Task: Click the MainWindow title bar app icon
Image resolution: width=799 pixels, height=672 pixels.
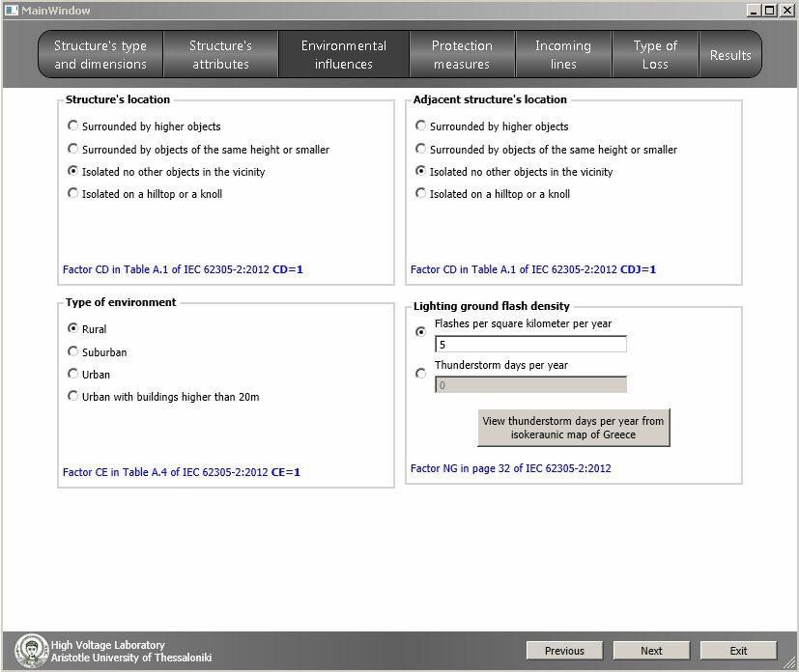Action: [x=12, y=11]
